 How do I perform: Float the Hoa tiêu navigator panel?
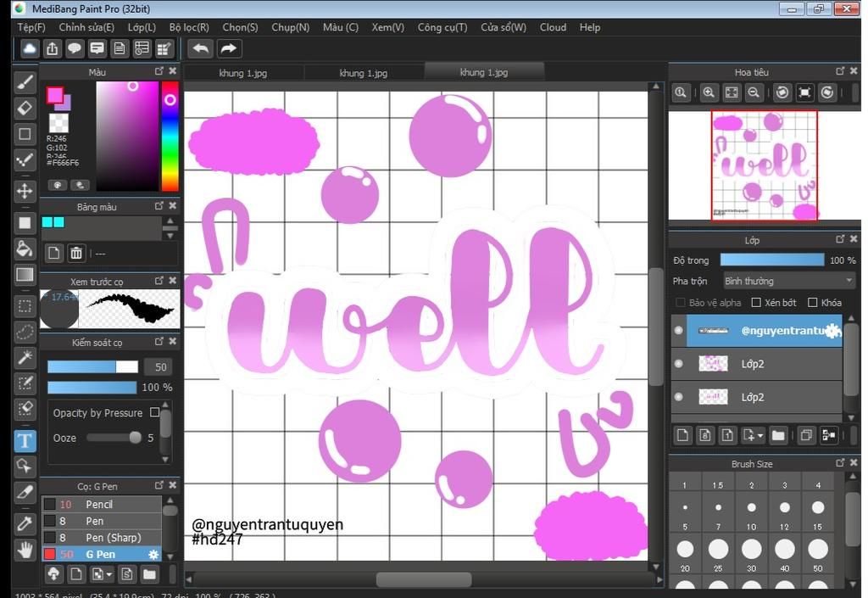click(x=840, y=71)
